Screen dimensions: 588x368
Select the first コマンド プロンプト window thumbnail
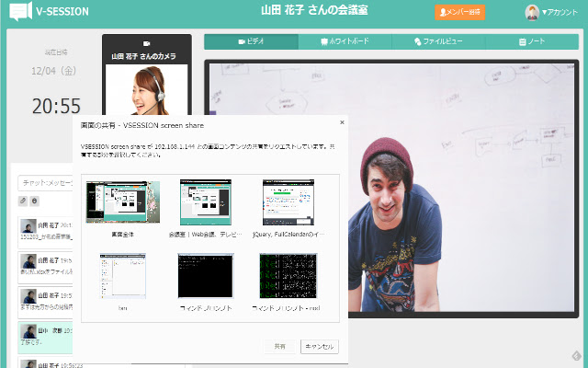[x=206, y=276]
